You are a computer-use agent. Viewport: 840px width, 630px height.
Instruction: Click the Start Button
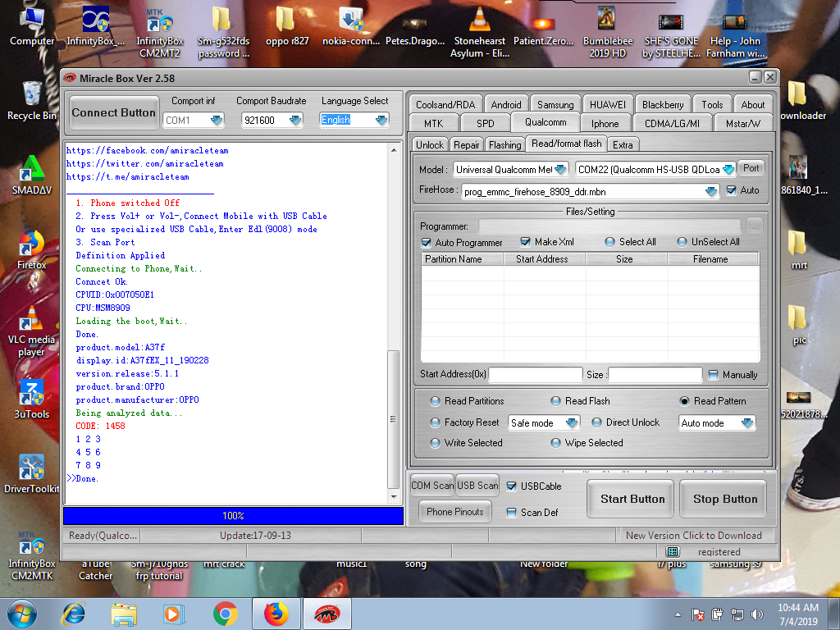[x=632, y=500]
